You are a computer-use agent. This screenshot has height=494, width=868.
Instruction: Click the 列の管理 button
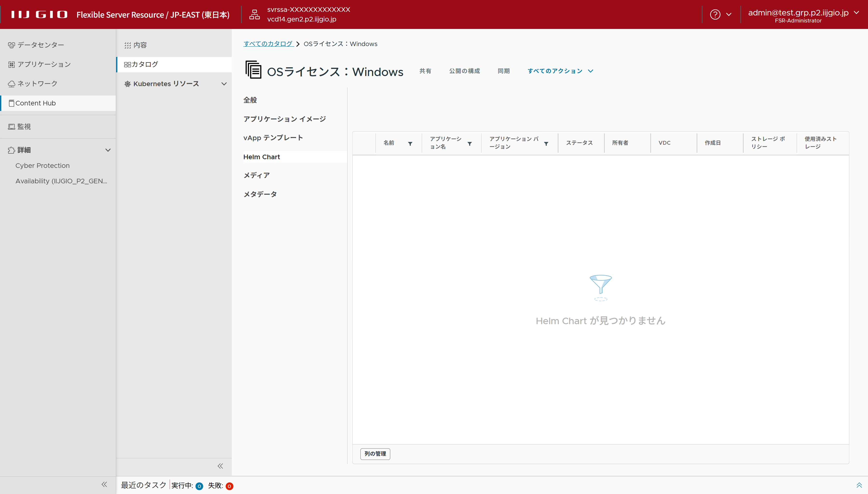[375, 454]
